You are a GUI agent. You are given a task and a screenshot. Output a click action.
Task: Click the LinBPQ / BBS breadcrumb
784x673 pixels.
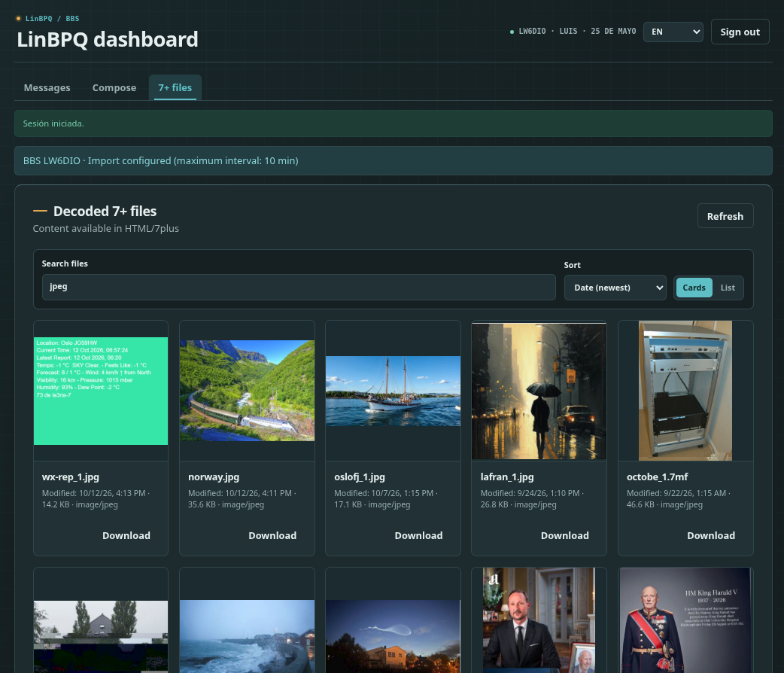click(x=52, y=19)
